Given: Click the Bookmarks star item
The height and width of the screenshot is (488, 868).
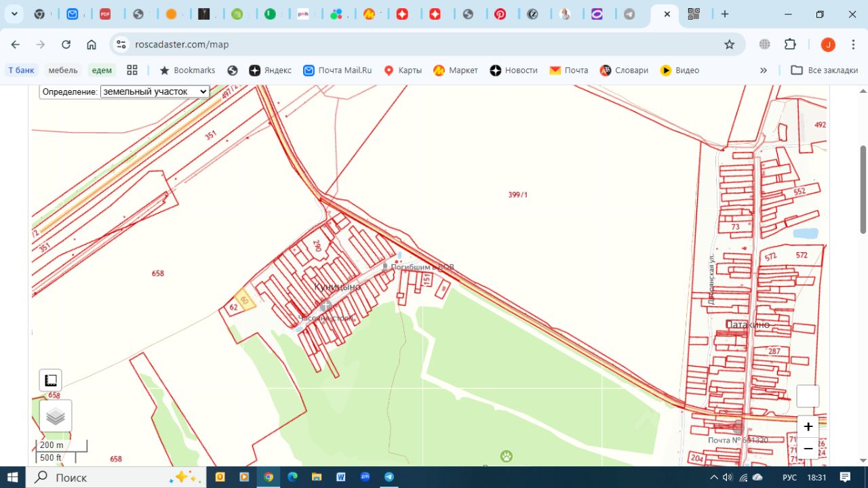Looking at the screenshot, I should [187, 70].
